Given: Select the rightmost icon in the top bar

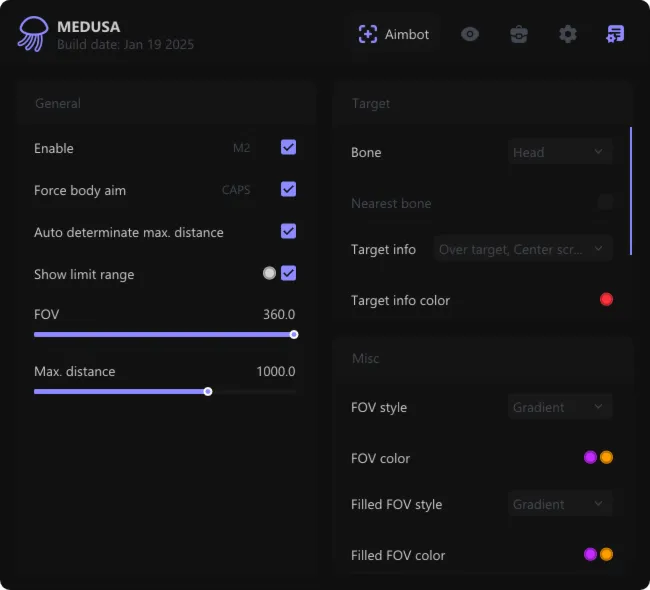Looking at the screenshot, I should point(616,34).
